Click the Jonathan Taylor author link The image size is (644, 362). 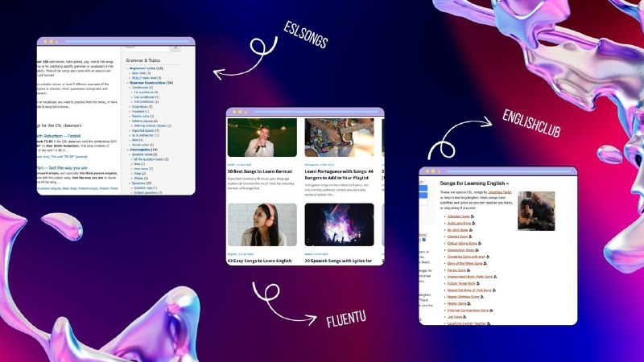(x=500, y=192)
